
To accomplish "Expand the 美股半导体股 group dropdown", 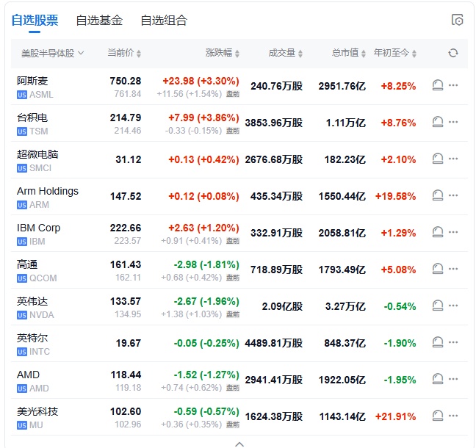I will (52, 53).
